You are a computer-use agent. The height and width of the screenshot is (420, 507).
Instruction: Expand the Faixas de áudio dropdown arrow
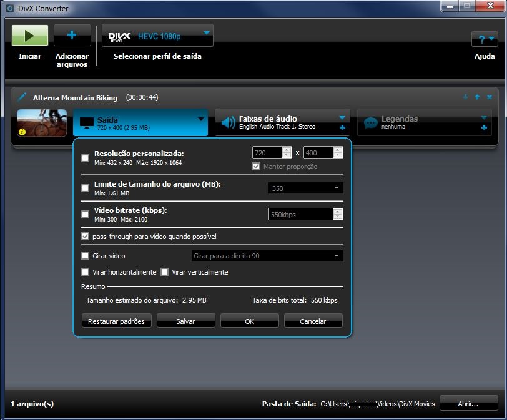click(x=342, y=117)
